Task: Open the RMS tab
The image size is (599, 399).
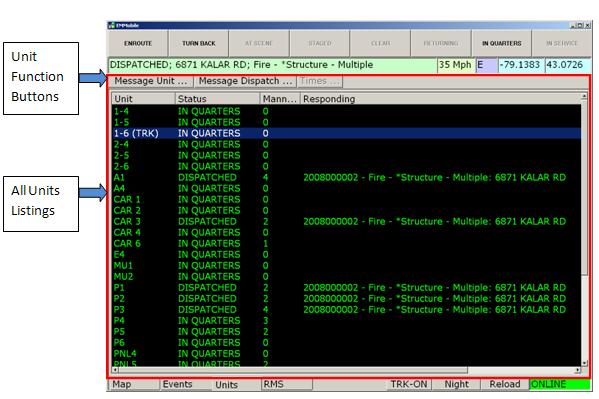Action: (287, 384)
